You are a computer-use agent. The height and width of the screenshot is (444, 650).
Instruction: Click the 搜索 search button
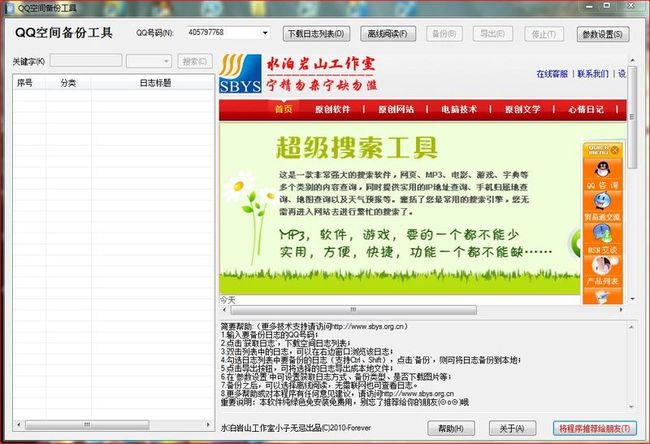point(195,61)
